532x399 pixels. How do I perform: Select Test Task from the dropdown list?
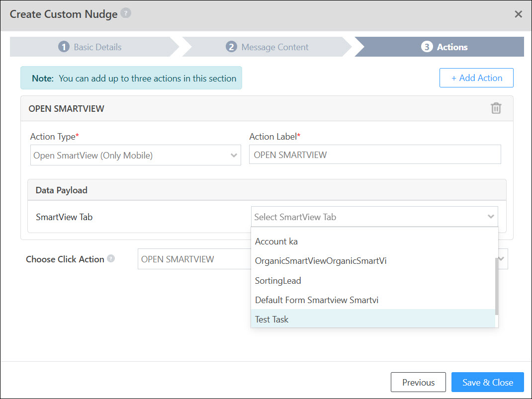373,319
